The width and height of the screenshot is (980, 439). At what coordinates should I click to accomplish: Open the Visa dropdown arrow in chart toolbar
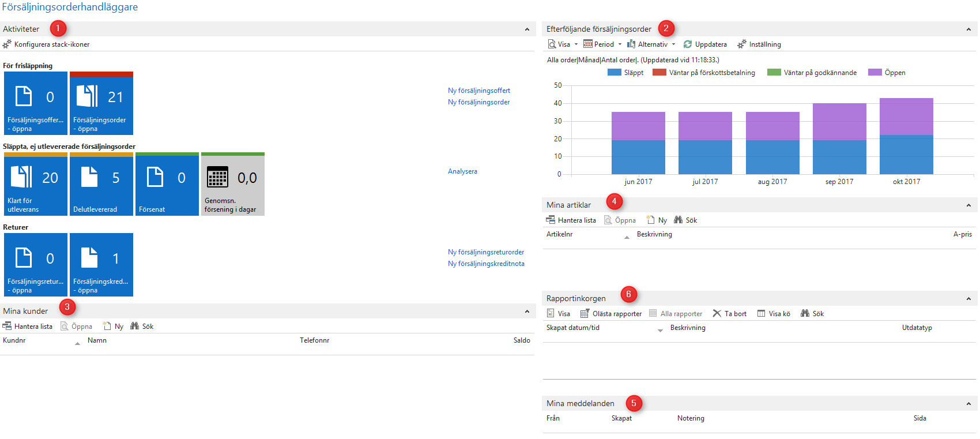(576, 44)
